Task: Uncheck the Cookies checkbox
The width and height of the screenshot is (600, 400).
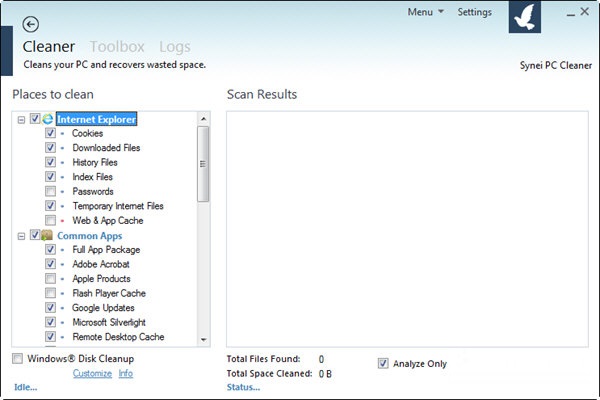Action: coord(50,133)
